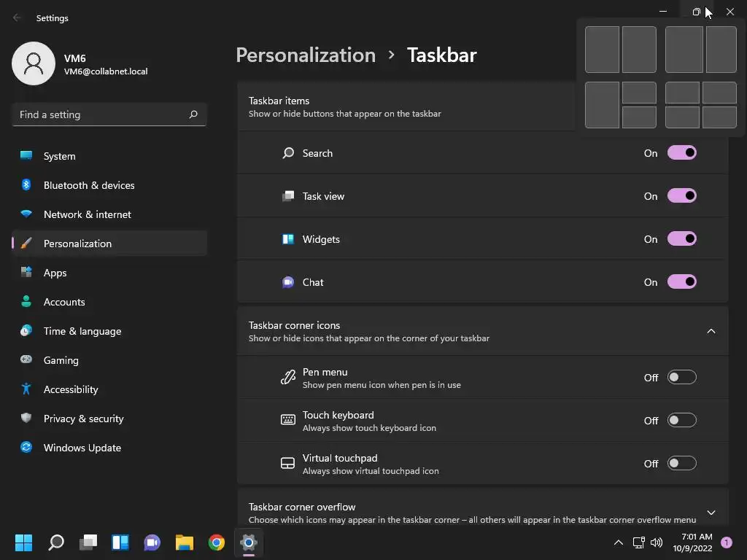This screenshot has width=747, height=560.
Task: Click the volume speaker icon in tray
Action: click(657, 542)
